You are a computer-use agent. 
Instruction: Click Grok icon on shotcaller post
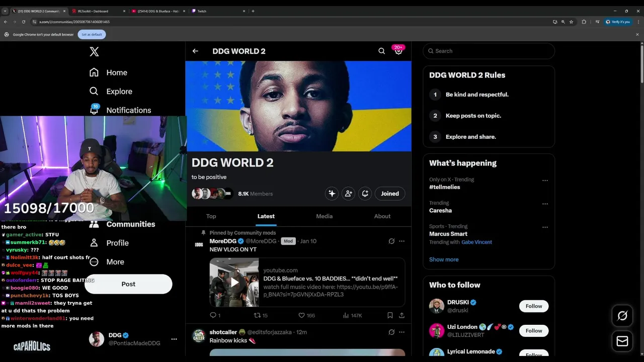[391, 332]
